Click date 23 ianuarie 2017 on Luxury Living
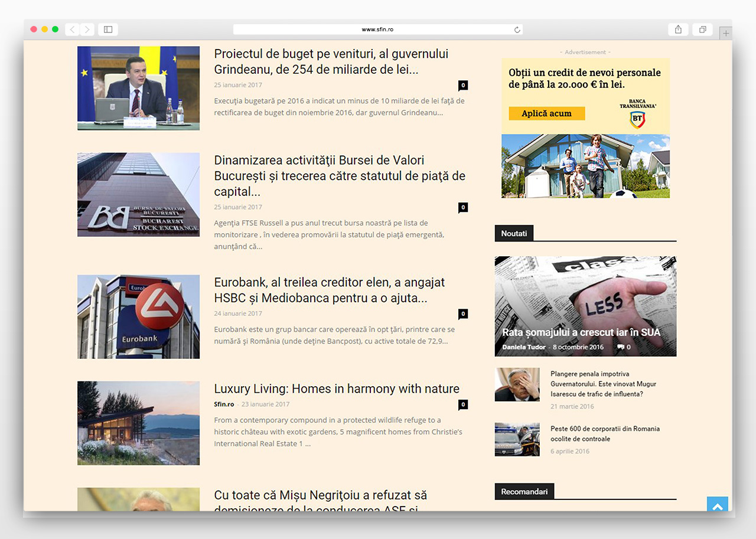 coord(265,404)
